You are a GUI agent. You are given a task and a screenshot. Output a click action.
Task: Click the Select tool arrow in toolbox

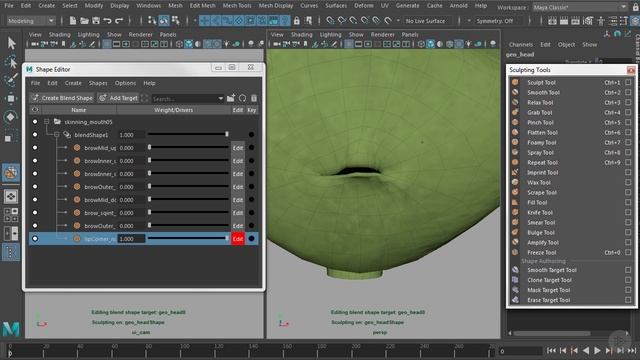tap(11, 43)
